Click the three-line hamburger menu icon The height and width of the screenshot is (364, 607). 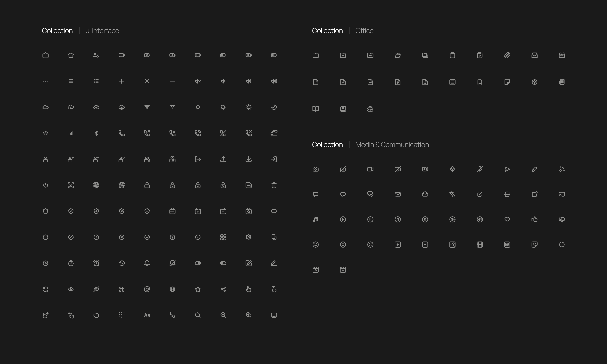(x=71, y=81)
